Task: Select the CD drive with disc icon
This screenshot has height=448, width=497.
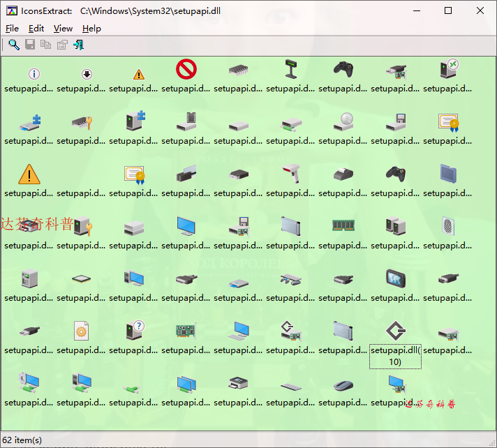Action: coord(343,122)
